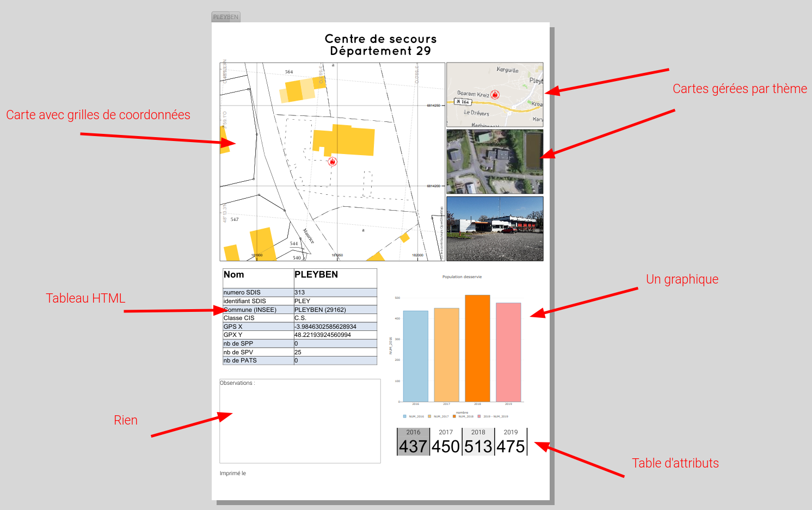Click the NUM_2017 legend marker
The width and height of the screenshot is (812, 510).
(x=429, y=416)
